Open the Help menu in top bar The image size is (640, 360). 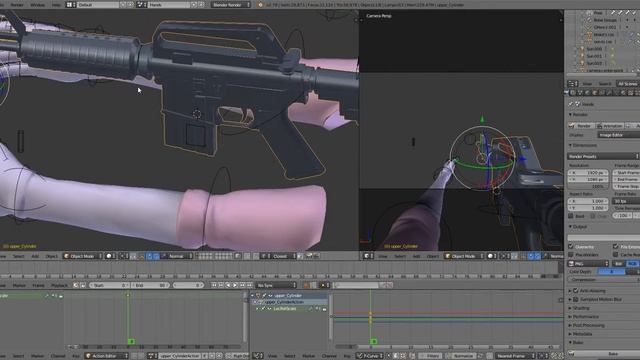[56, 5]
